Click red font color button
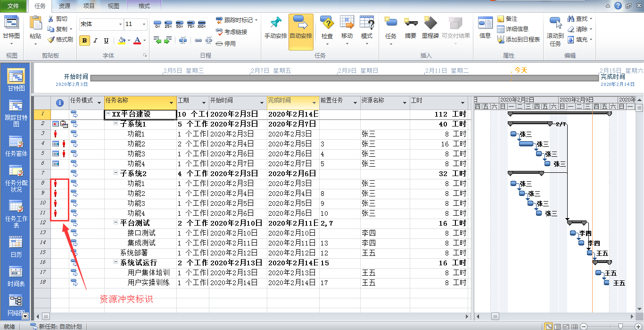 (x=137, y=41)
